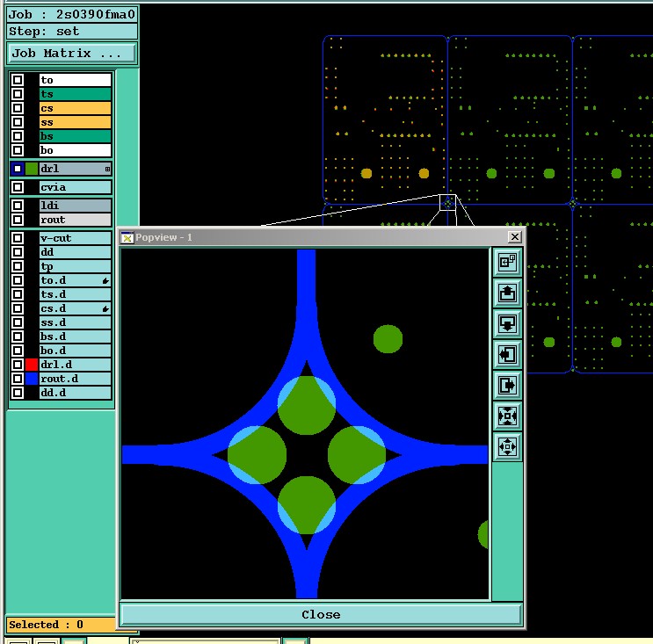653x644 pixels.
Task: Click red color swatch of drl.d layer
Action: [x=32, y=365]
